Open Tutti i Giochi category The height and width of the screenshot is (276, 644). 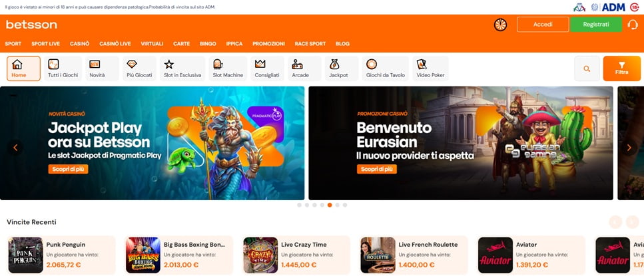coord(63,69)
